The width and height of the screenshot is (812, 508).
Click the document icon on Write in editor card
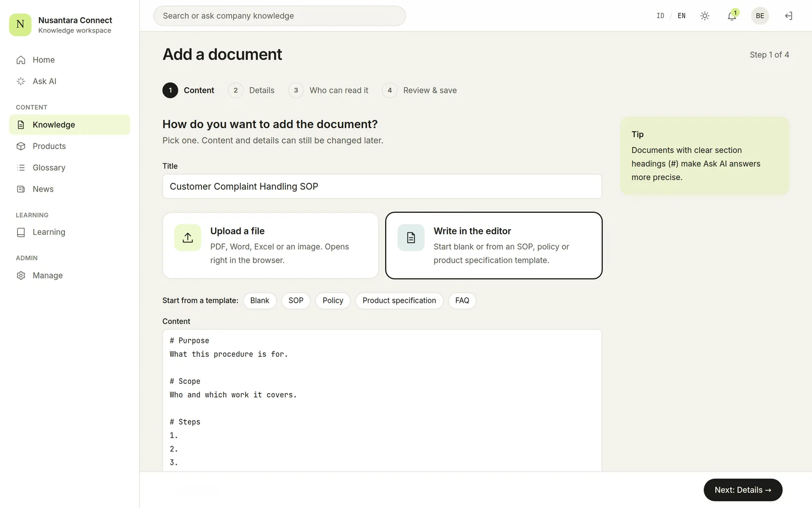411,238
